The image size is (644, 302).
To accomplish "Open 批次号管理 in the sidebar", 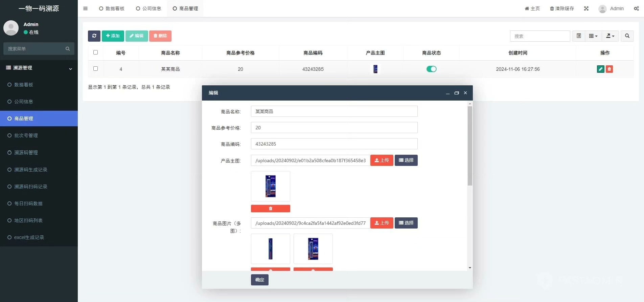I will 26,135.
